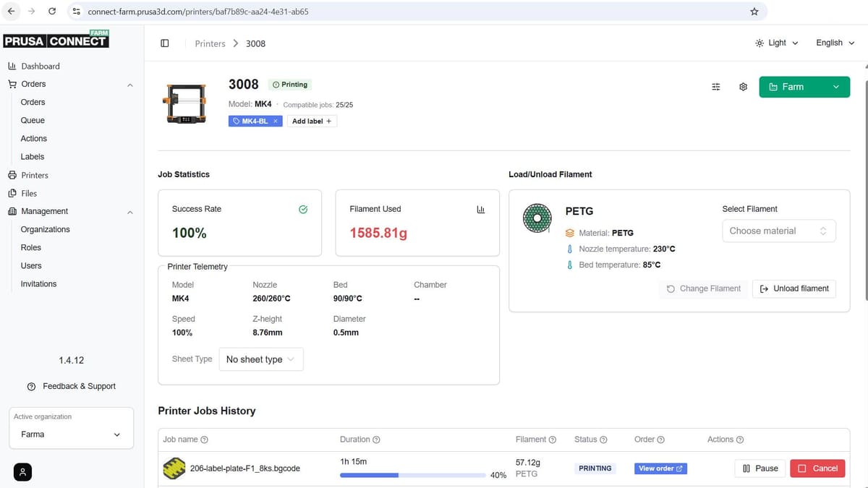This screenshot has width=868, height=488.
Task: Click the Success Rate checkmark icon
Action: pos(303,209)
